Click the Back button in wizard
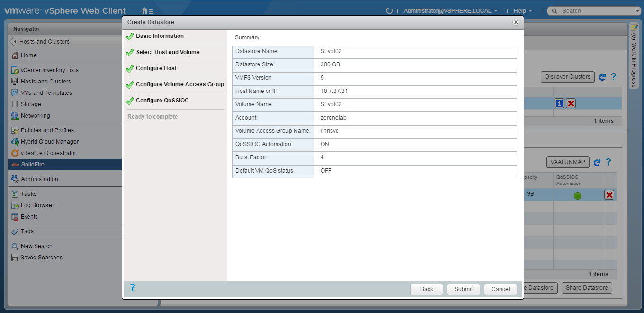This screenshot has height=313, width=644. click(x=427, y=289)
